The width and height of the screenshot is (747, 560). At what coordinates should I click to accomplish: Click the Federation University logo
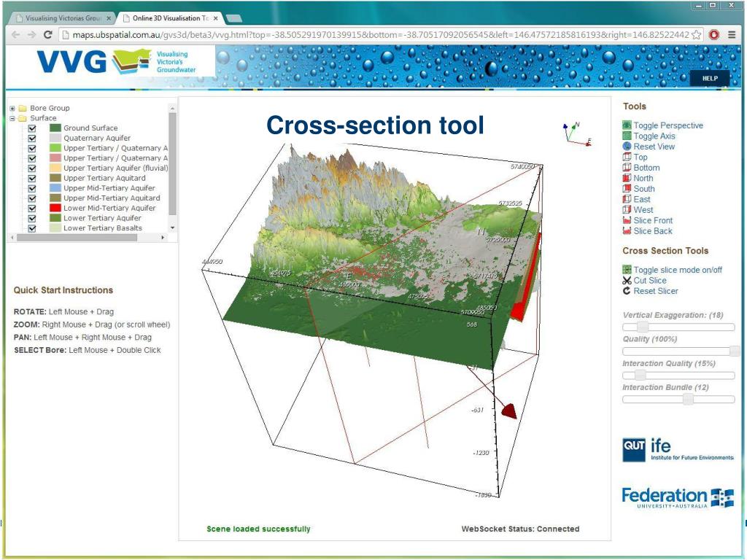point(678,497)
